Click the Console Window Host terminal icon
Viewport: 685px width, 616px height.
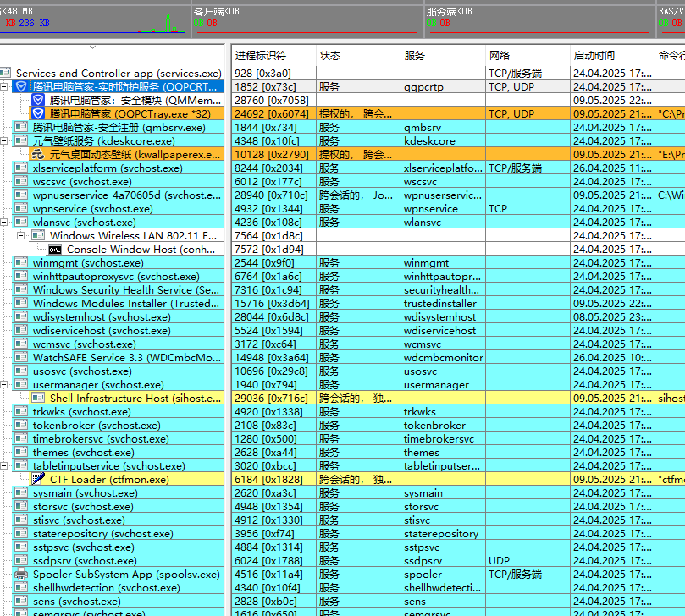(x=55, y=250)
